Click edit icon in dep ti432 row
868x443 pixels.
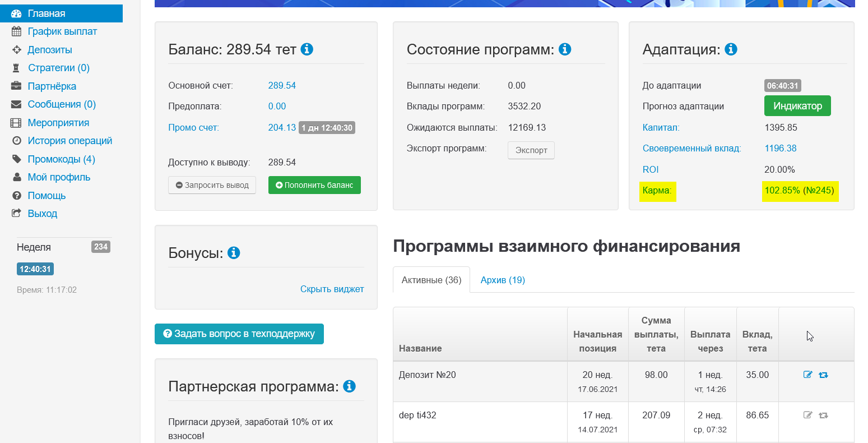click(x=807, y=415)
